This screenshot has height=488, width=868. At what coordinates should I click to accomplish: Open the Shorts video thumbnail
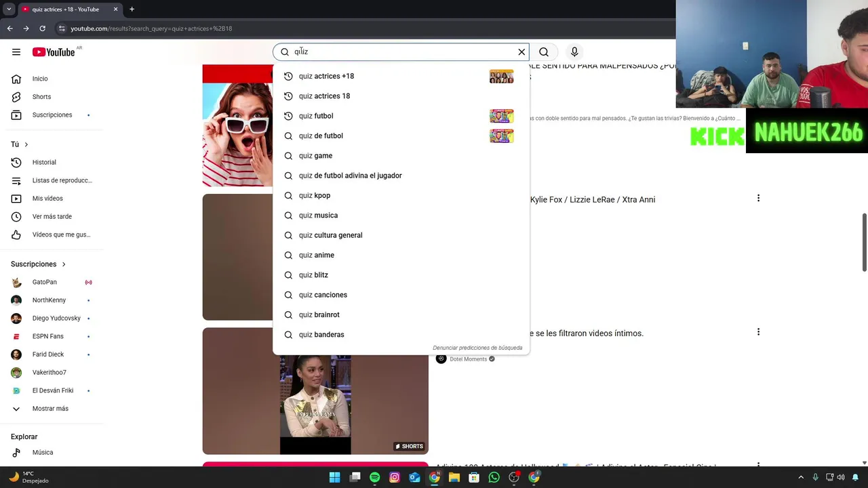[315, 391]
